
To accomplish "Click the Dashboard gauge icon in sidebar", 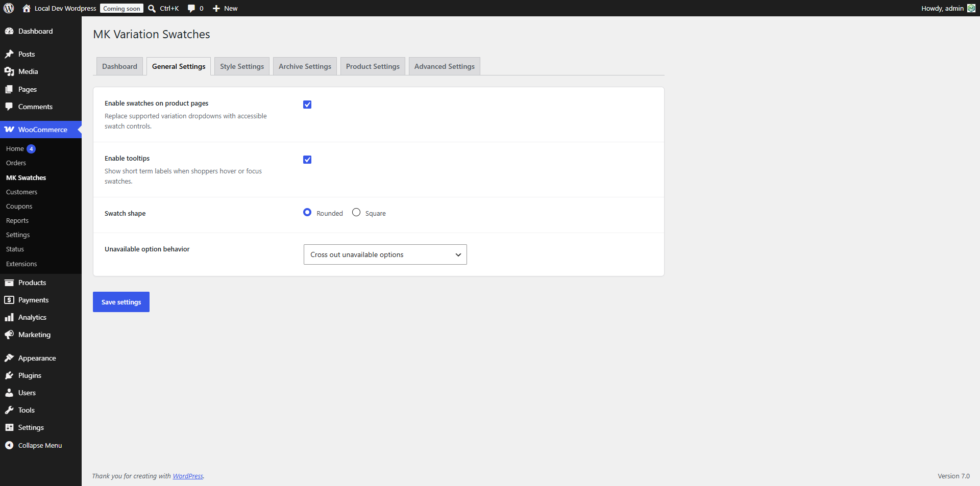I will point(9,31).
